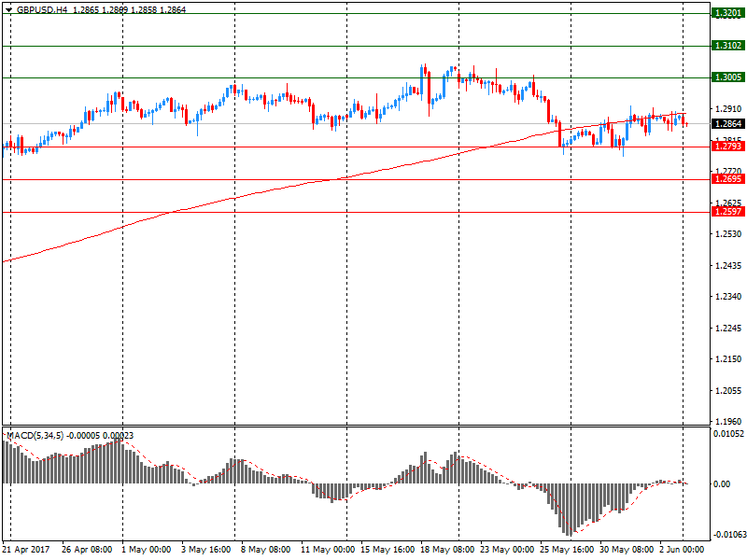Select the 1.1960 price scale value
Screen dimensions: 747x560
click(728, 422)
